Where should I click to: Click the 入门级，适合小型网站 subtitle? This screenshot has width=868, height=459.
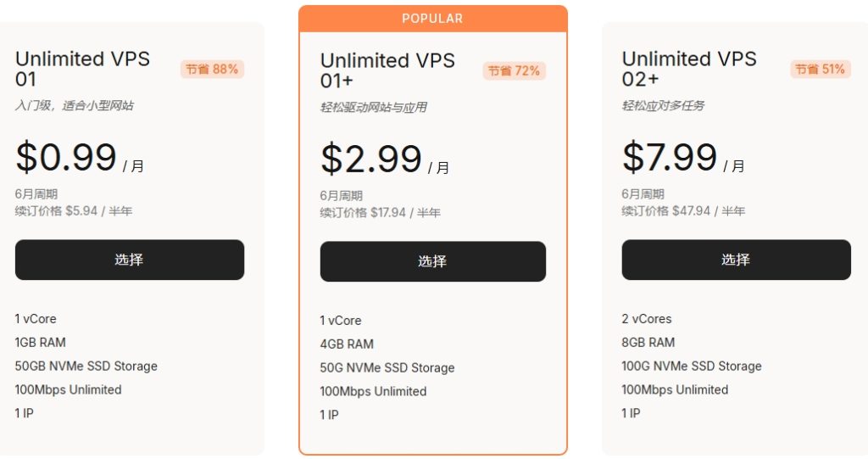tap(74, 106)
